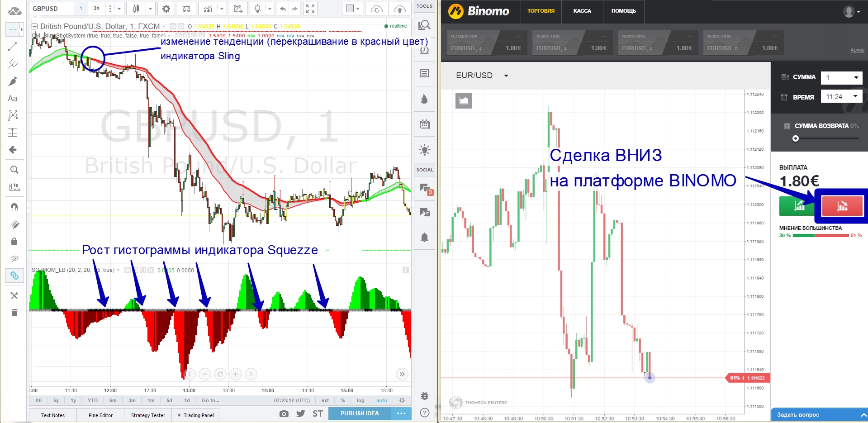Screen dimensions: 868x423
Task: Open chart properties gear in top toolbar
Action: [x=166, y=9]
